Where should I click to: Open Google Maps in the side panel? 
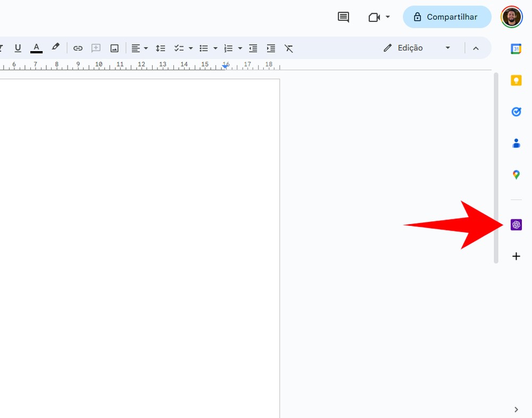pos(516,174)
